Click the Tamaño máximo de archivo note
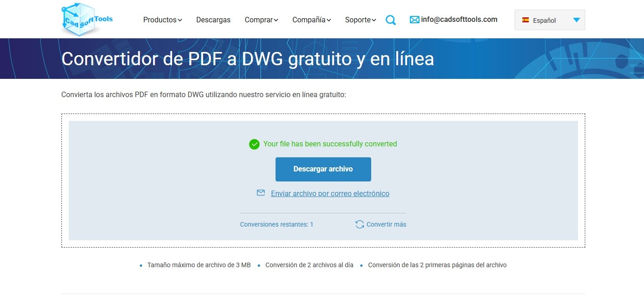The height and width of the screenshot is (295, 644). click(199, 265)
